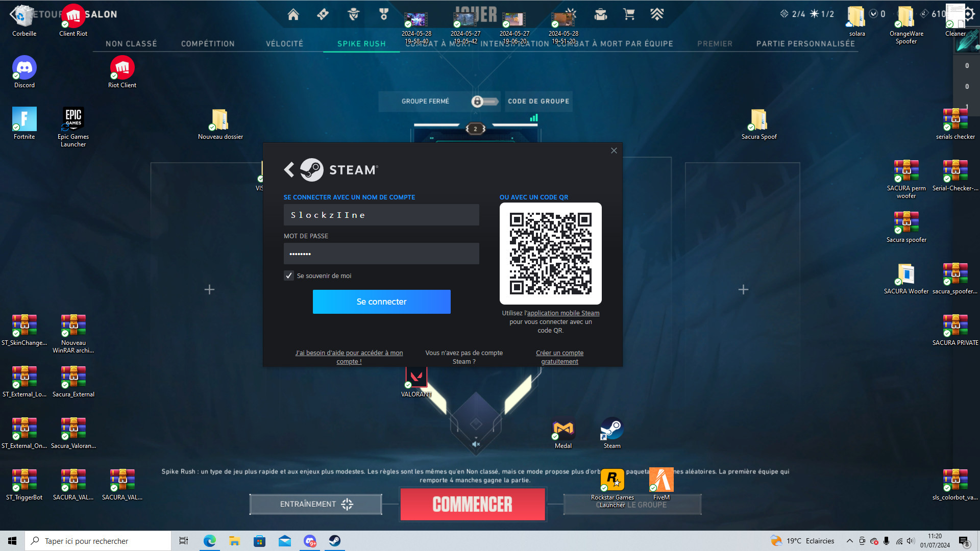Viewport: 980px width, 551px height.
Task: Open Valorant home icon in top bar
Action: click(x=293, y=15)
